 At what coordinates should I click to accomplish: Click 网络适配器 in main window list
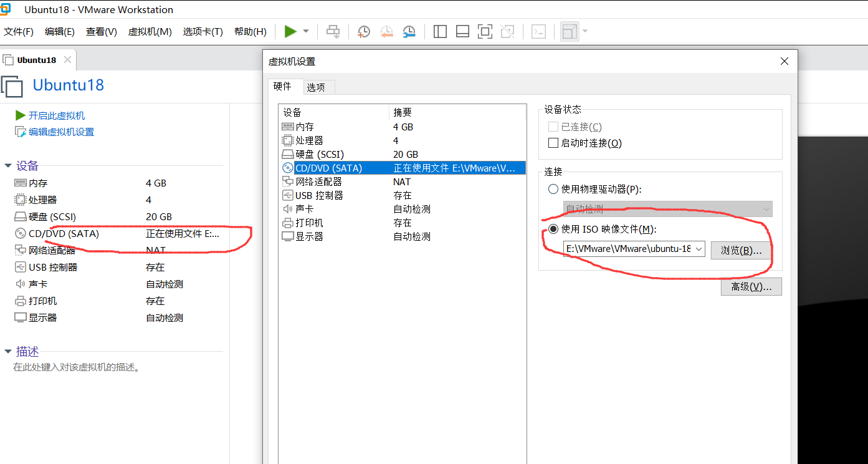(x=52, y=251)
